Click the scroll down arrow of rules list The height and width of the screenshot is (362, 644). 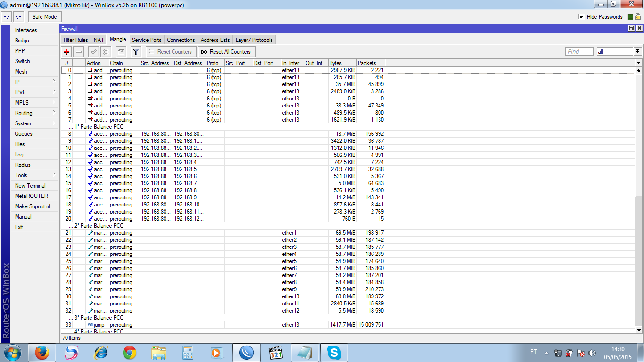coord(639,329)
